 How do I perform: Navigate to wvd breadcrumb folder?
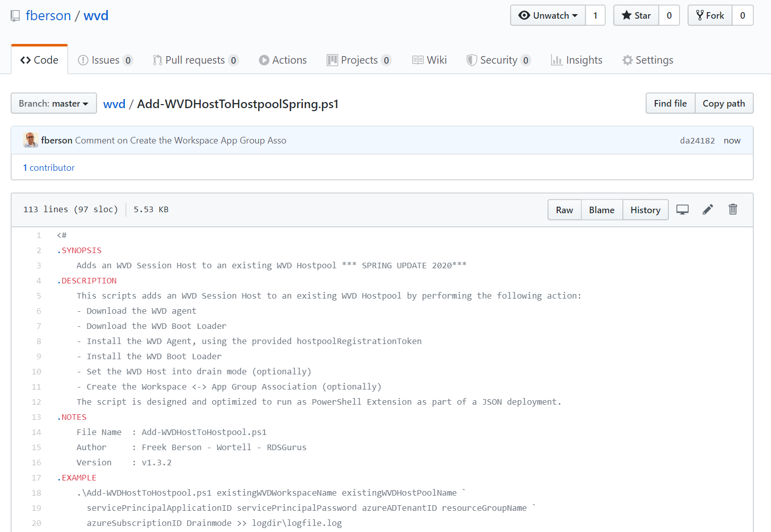click(x=114, y=104)
